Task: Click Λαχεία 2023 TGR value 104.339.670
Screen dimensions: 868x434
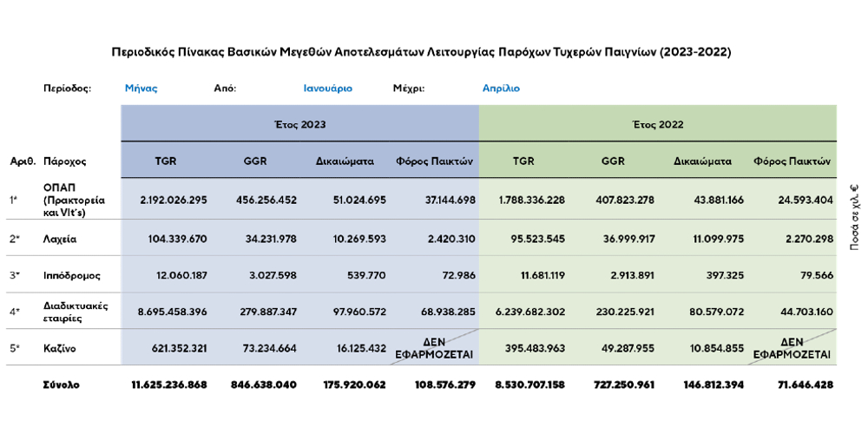Action: pos(177,240)
